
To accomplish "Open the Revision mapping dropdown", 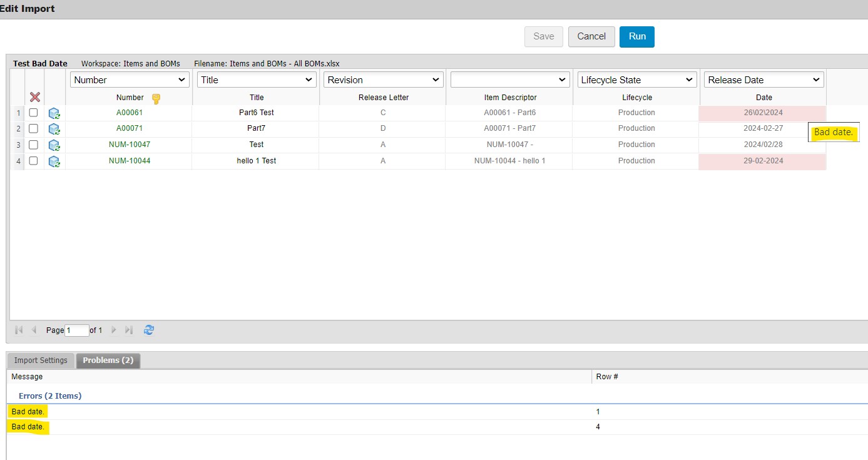I will coord(382,79).
